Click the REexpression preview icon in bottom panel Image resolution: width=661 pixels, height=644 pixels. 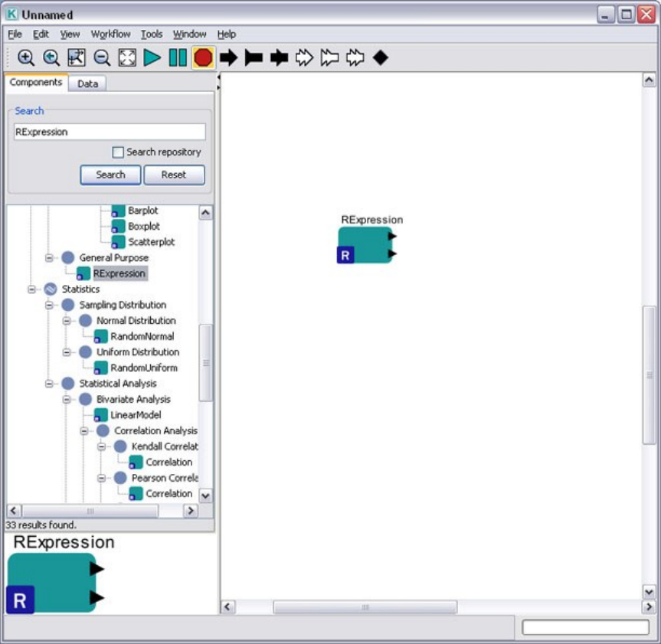pyautogui.click(x=55, y=584)
